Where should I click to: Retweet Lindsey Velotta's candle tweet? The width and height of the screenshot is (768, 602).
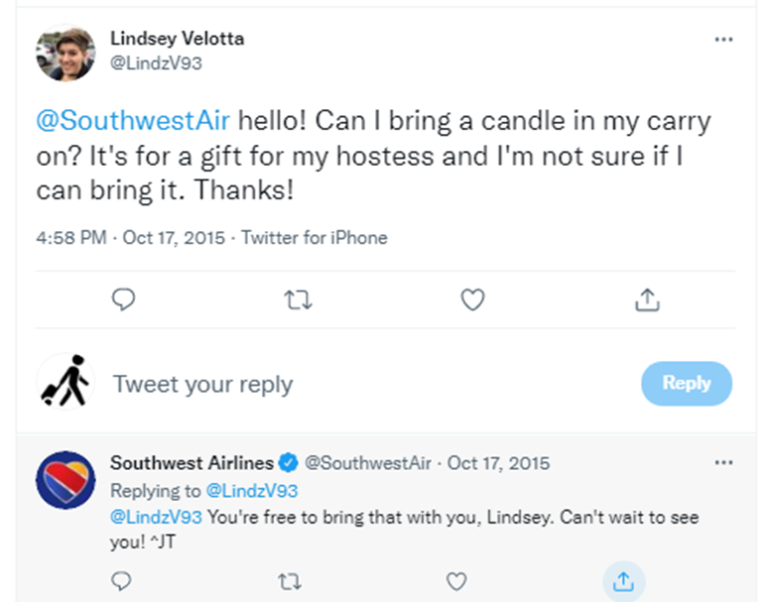point(298,300)
